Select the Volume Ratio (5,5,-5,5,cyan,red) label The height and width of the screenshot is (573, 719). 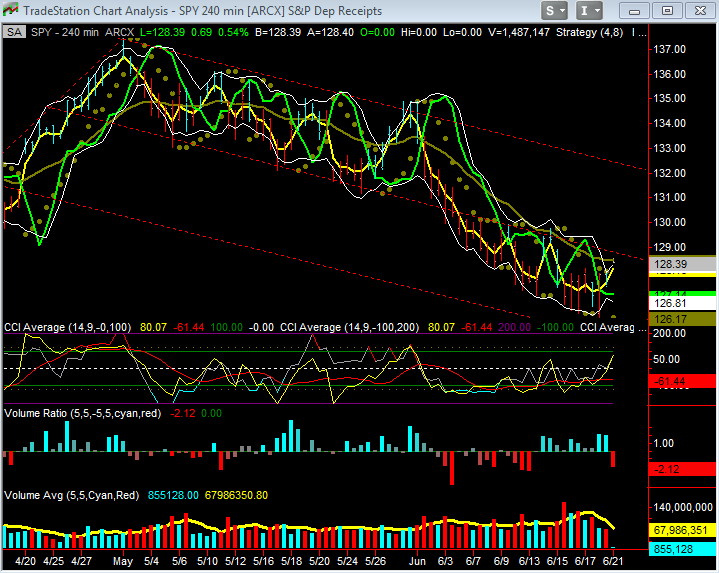click(83, 413)
